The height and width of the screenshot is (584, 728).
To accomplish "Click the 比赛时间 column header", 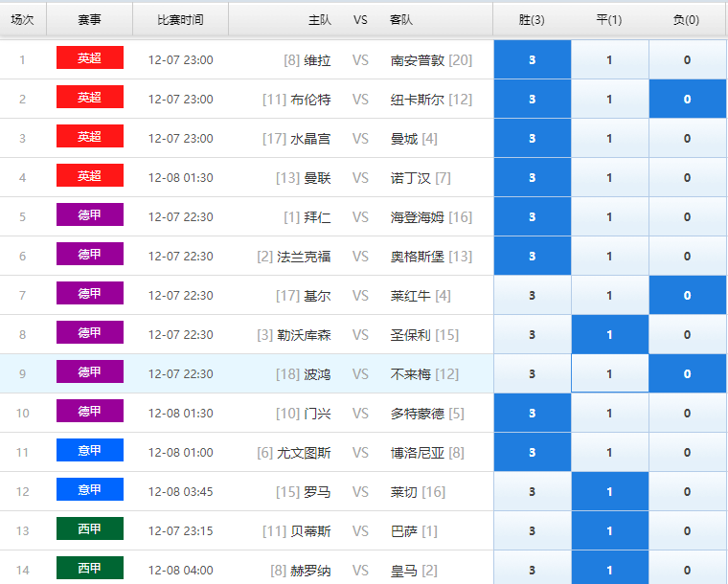I will pos(180,19).
